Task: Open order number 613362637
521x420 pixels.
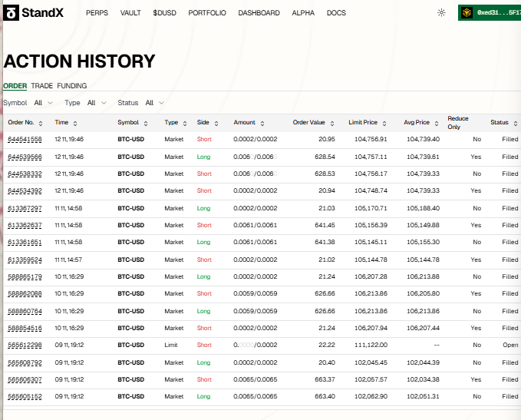Action: [x=25, y=226]
